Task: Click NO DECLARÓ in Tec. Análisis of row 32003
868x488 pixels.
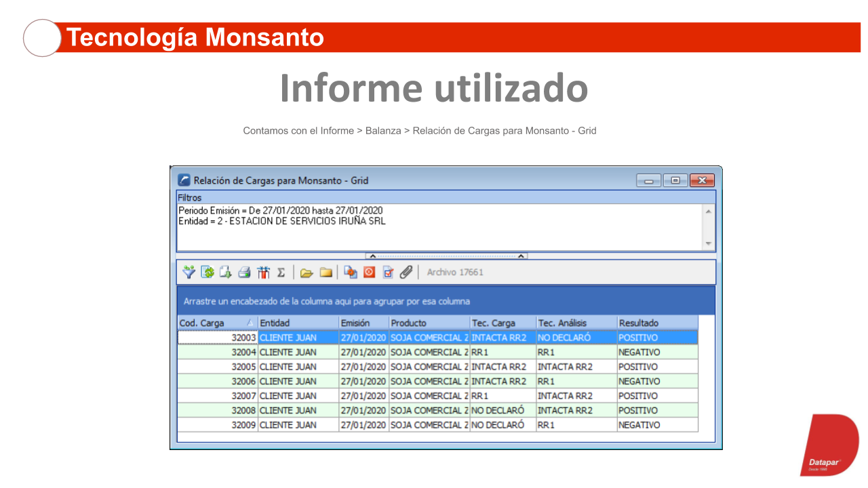Action: point(576,338)
